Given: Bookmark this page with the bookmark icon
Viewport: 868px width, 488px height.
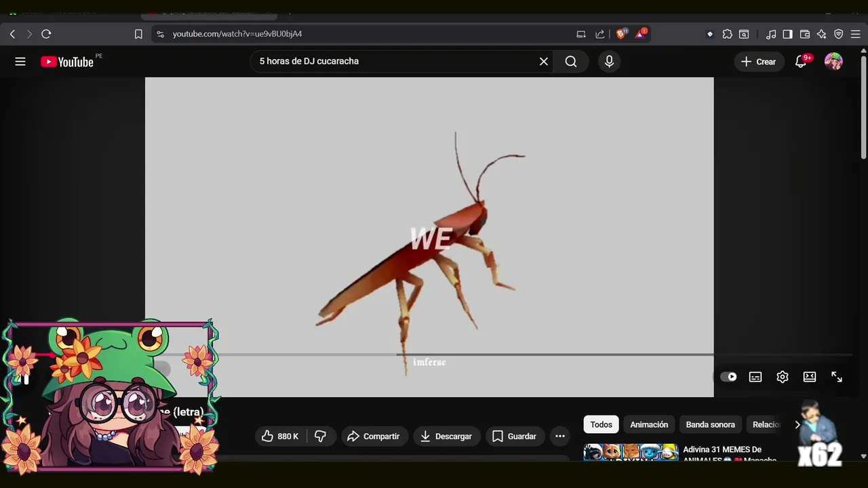Looking at the screenshot, I should 138,34.
